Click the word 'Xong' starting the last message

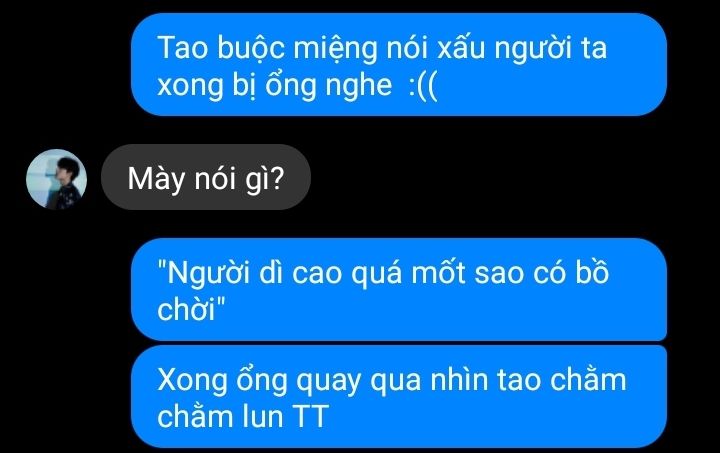tap(192, 381)
